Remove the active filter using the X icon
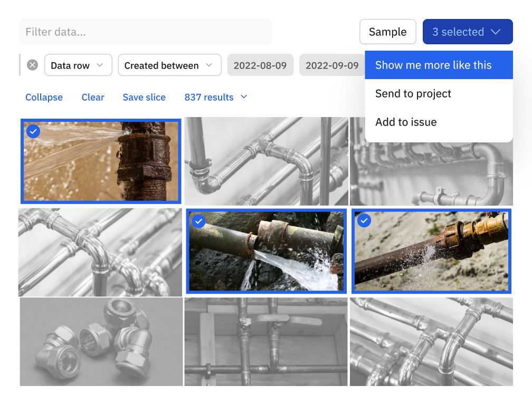532x405 pixels. tap(32, 64)
